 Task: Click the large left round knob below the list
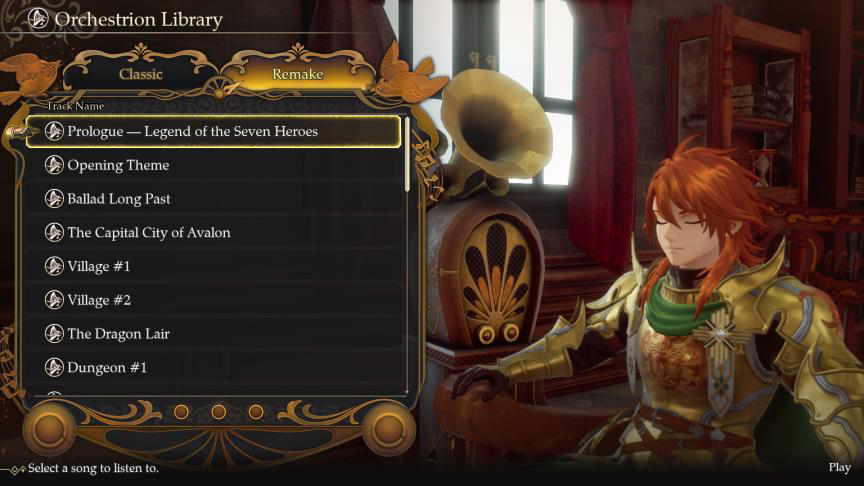pyautogui.click(x=48, y=429)
